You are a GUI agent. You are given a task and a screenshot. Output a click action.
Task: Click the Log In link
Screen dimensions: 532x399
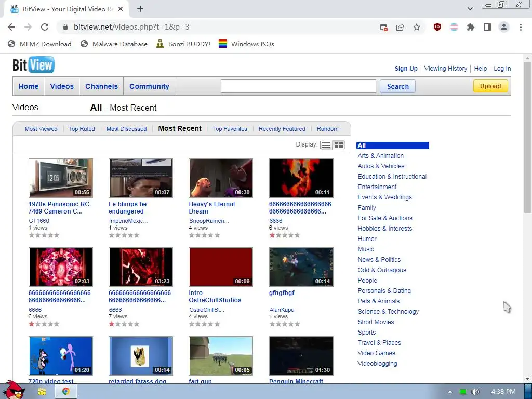point(502,68)
